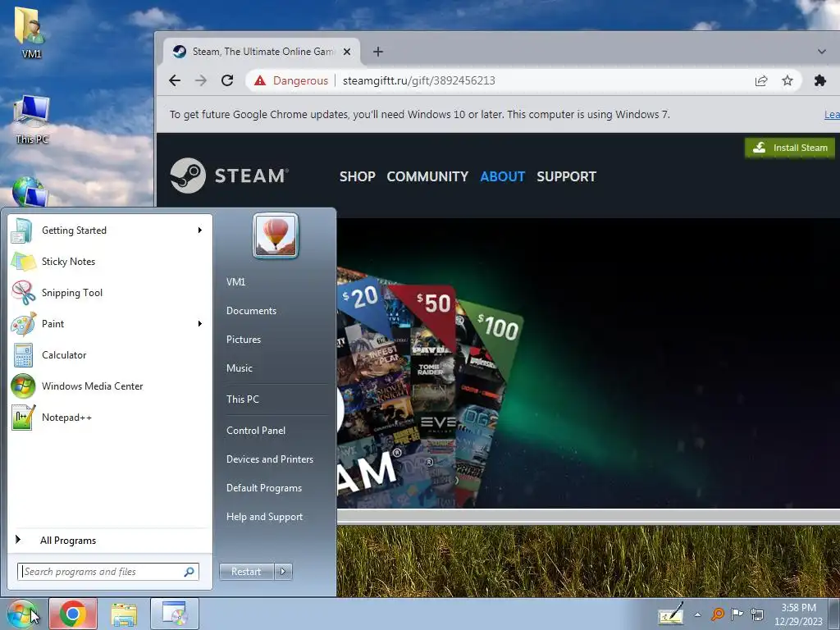Open VM1 user folder in Start menu
The width and height of the screenshot is (840, 630).
coord(235,282)
